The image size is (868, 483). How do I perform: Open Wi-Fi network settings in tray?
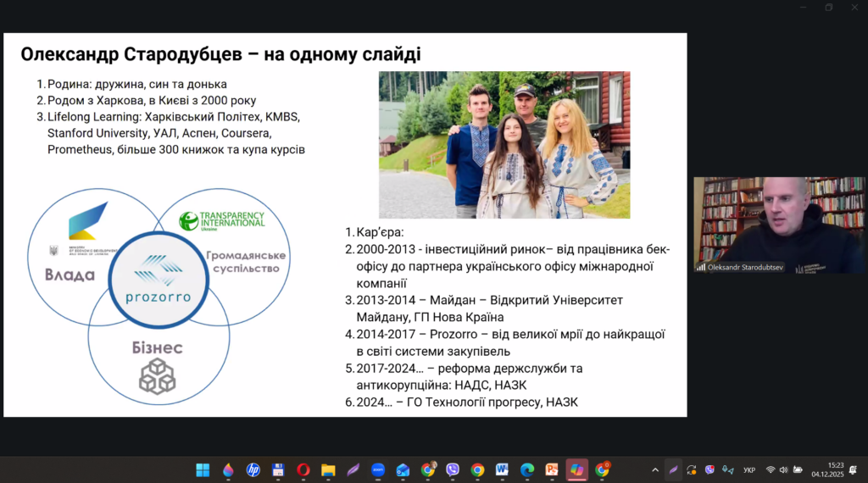click(771, 469)
